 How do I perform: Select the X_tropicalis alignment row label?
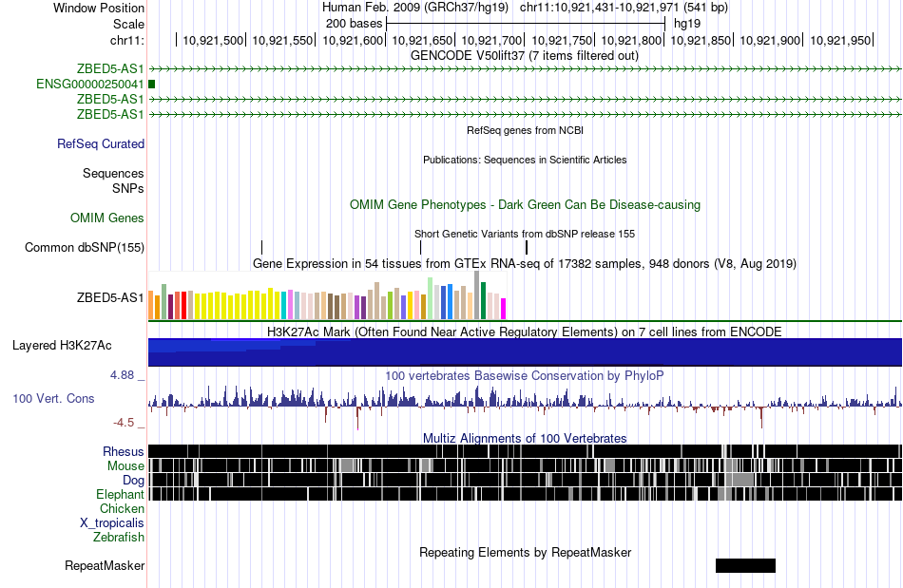click(x=112, y=523)
